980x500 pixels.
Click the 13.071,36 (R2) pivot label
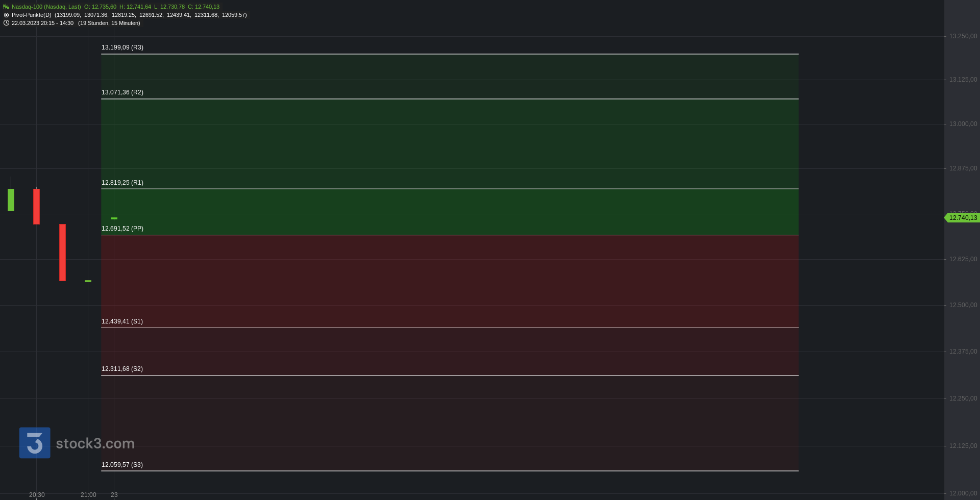pos(122,92)
